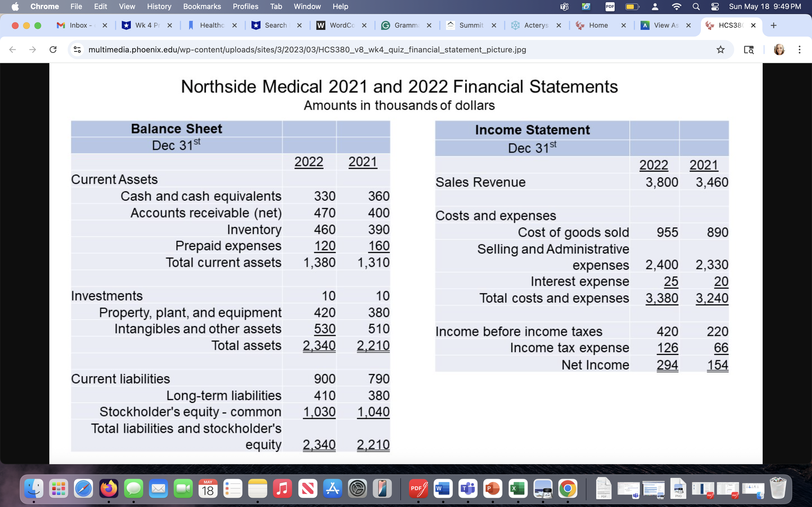Open Microsoft Word from the Dock
812x507 pixels.
point(443,489)
